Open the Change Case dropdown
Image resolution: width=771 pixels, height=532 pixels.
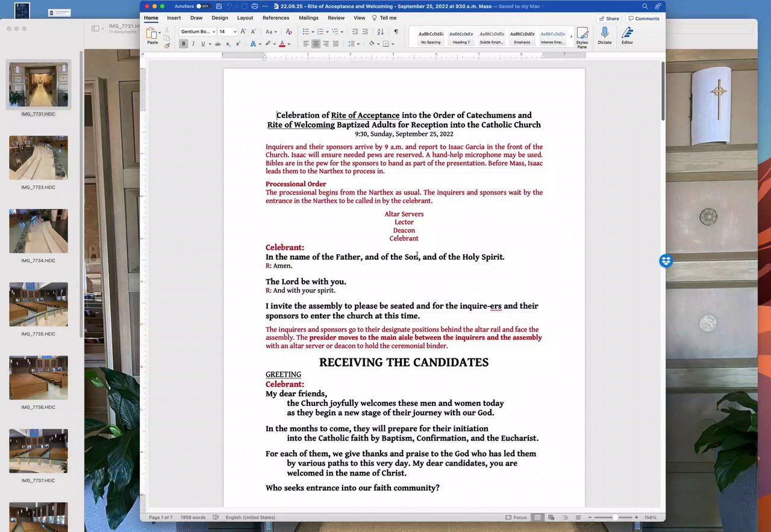click(x=271, y=31)
